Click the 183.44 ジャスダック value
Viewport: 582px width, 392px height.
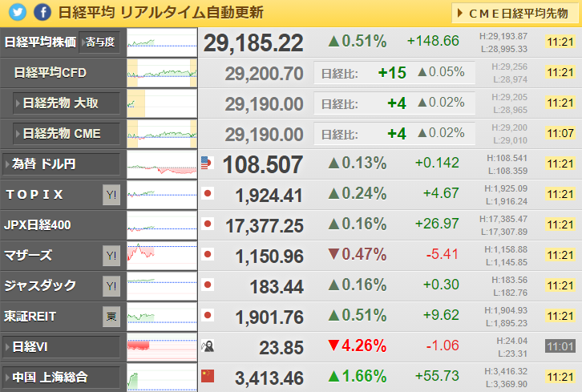pos(277,286)
